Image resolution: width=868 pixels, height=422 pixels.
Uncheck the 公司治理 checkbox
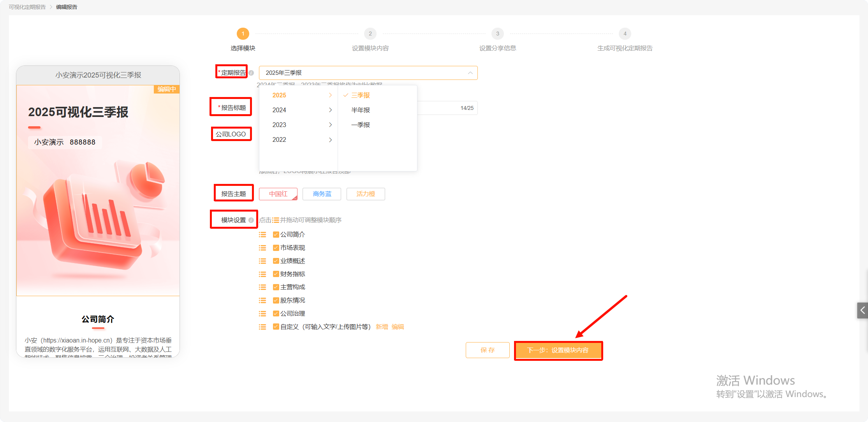pos(276,314)
